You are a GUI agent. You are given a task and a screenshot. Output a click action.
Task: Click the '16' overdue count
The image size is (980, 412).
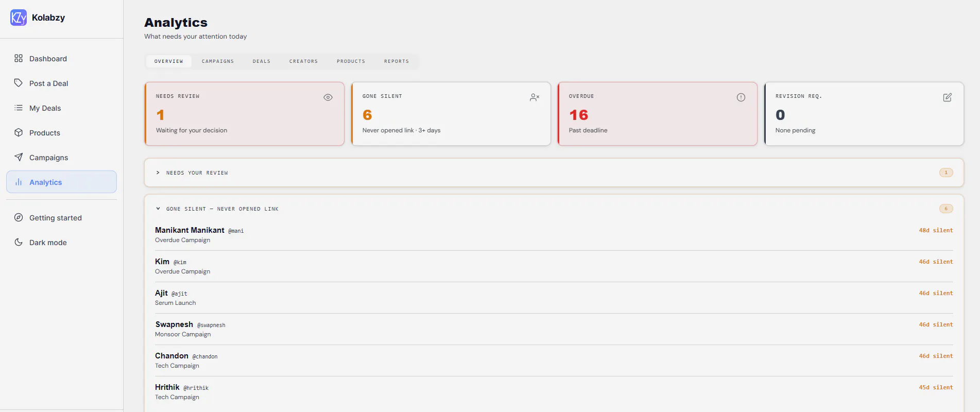tap(579, 115)
